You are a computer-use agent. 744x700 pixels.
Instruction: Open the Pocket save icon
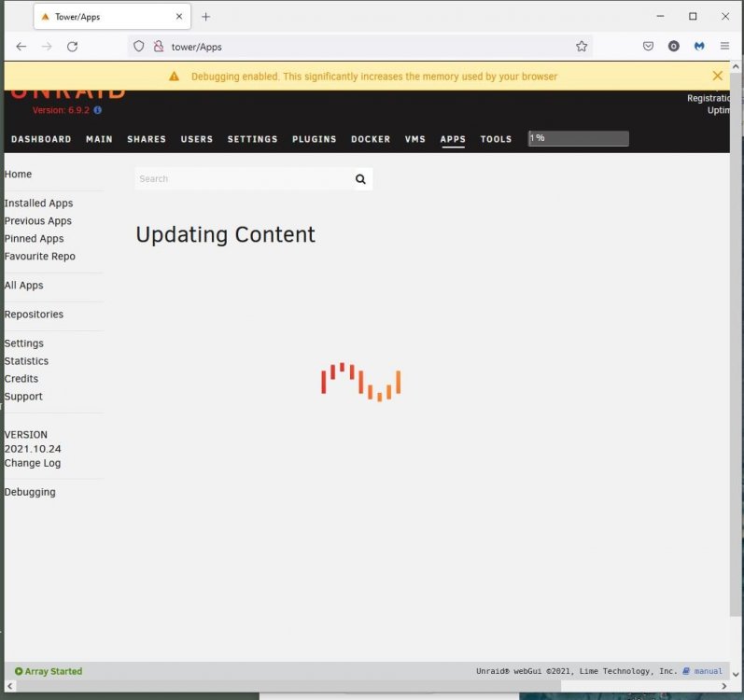[x=648, y=47]
